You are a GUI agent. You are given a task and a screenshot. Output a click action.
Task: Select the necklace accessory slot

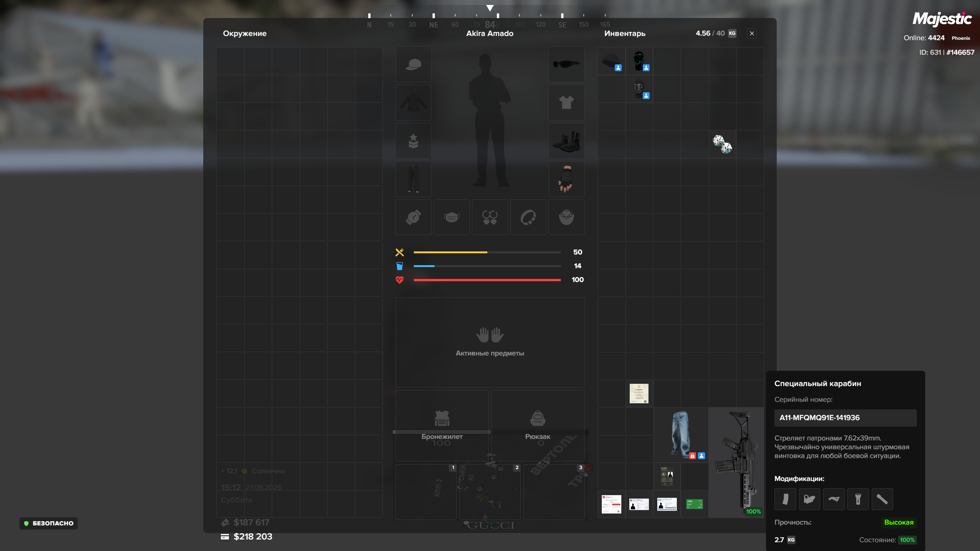coord(566,217)
